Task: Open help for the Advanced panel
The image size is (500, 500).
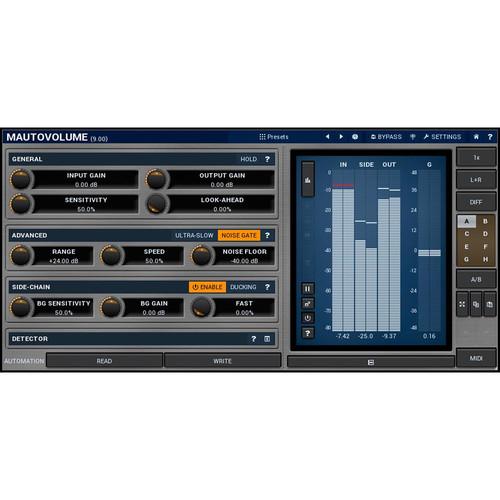Action: coord(267,235)
